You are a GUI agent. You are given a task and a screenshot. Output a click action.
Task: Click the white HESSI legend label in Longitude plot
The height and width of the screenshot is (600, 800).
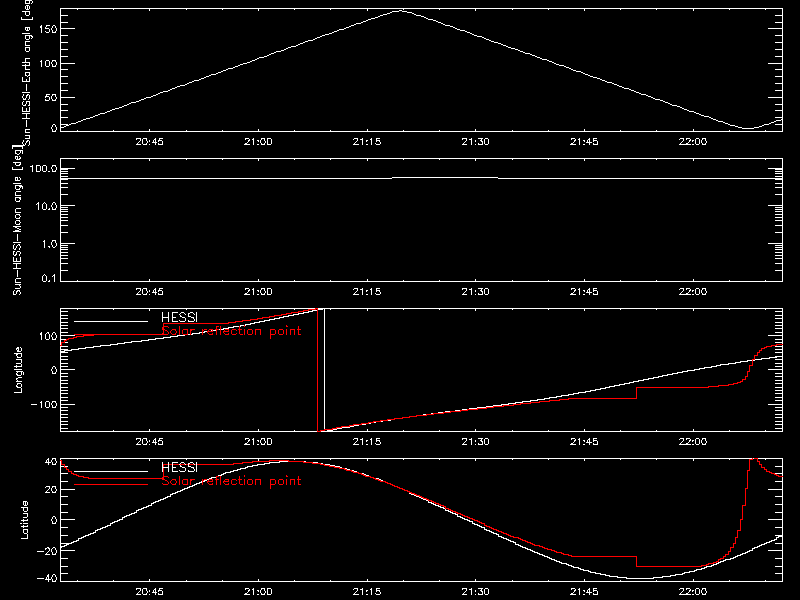[x=179, y=317]
